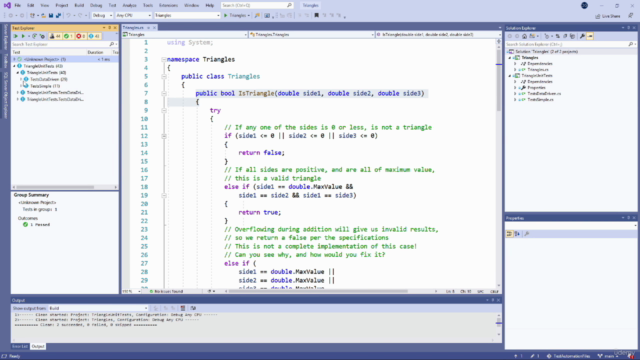
Task: Click the Solution Explorer Properties wrench icon
Action: [582, 36]
